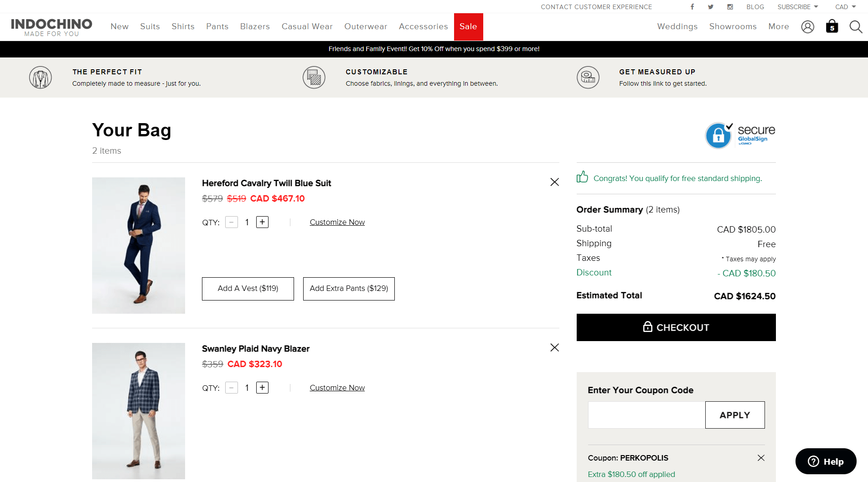Image resolution: width=868 pixels, height=482 pixels.
Task: Open the Blog link
Action: (755, 7)
